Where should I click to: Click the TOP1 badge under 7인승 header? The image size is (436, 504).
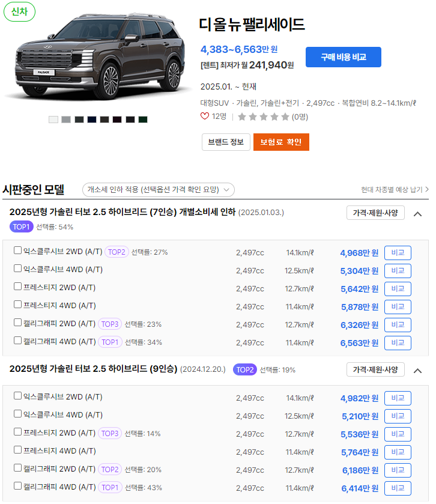coord(21,227)
